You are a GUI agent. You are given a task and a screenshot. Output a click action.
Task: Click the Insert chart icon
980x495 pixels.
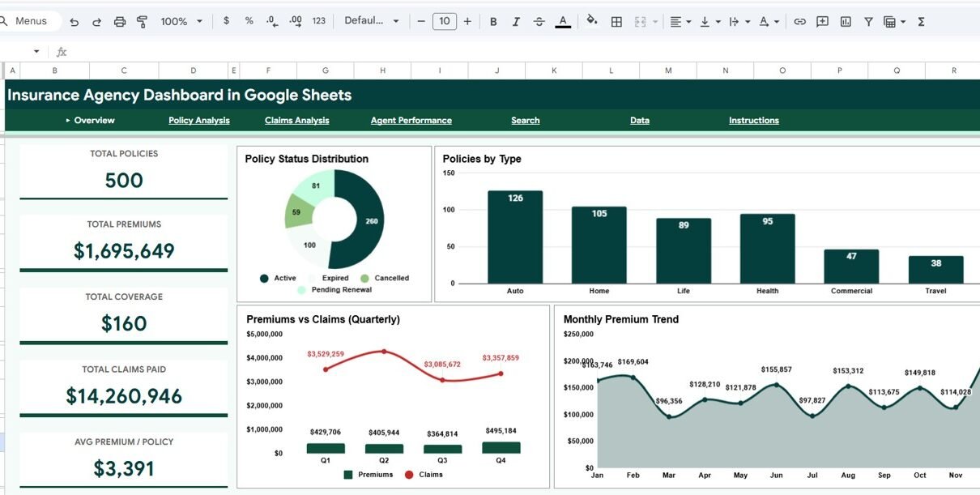tap(846, 22)
